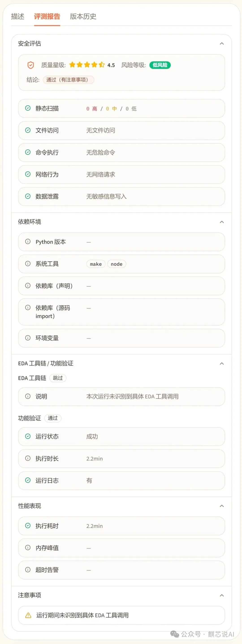
Task: Click the info icon beside 执行时长
Action: [28, 458]
